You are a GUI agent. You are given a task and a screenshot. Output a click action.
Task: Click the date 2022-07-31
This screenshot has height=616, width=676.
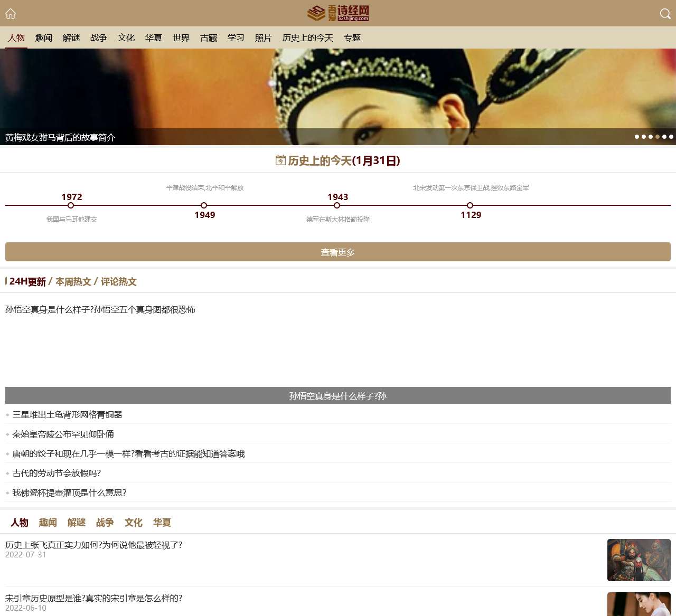[x=25, y=555]
